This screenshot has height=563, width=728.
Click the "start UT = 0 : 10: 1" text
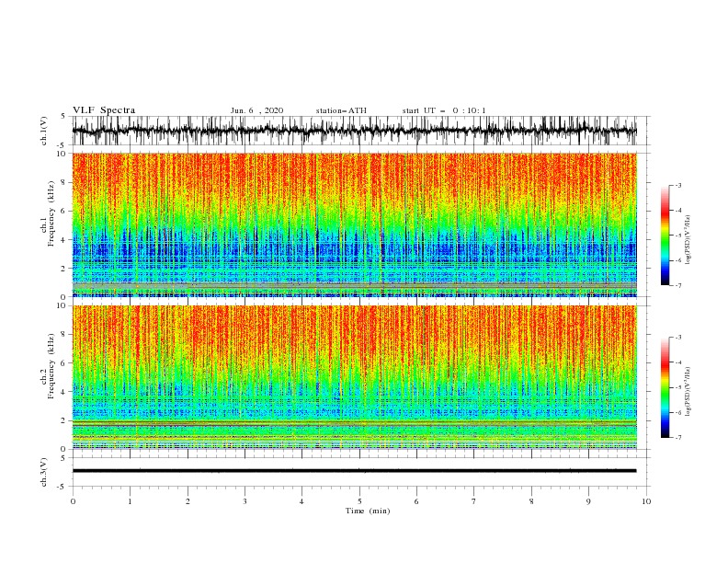(x=444, y=110)
